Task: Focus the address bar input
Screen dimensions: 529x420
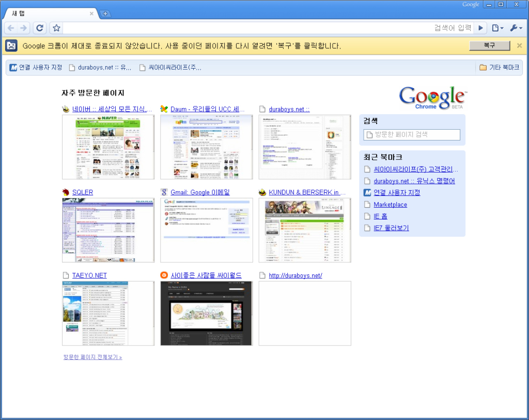Action: [x=268, y=28]
